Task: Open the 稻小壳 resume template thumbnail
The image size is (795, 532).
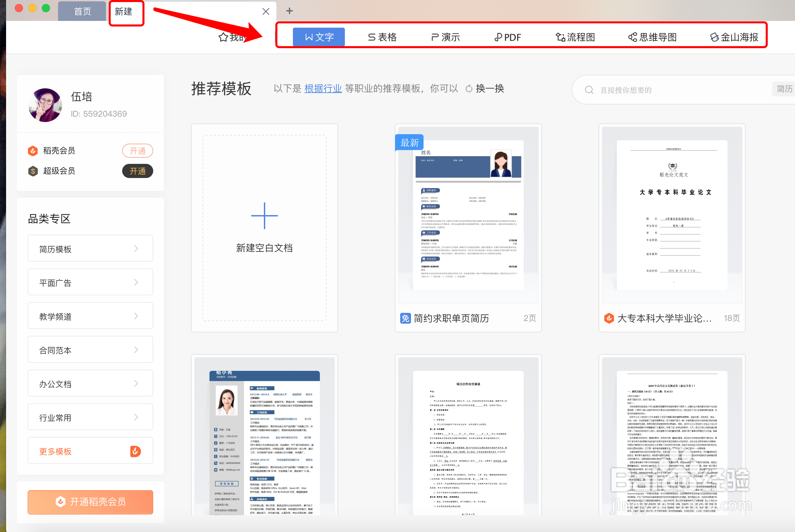Action: [265, 436]
